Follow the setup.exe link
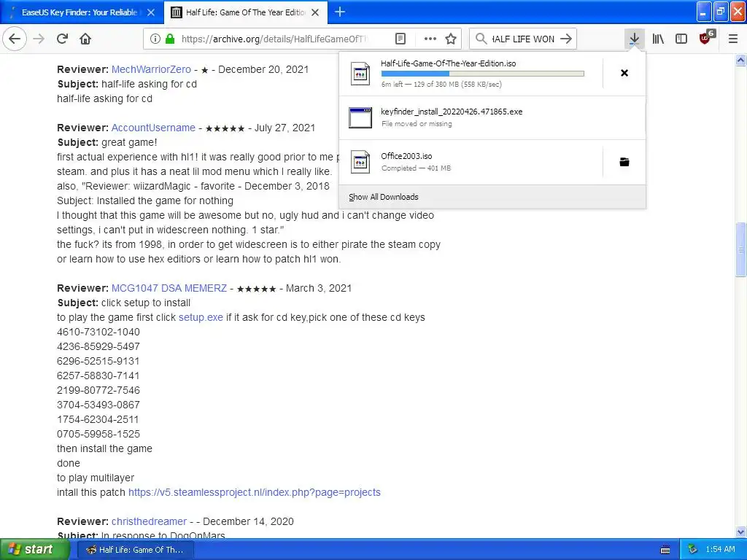This screenshot has width=747, height=560. coord(201,318)
